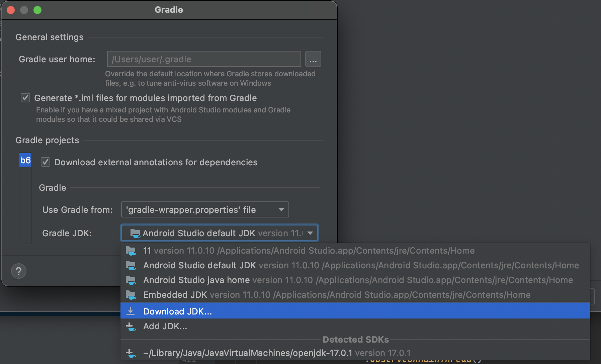
Task: Click the 'Gradle projects' section heading
Action: coord(47,140)
